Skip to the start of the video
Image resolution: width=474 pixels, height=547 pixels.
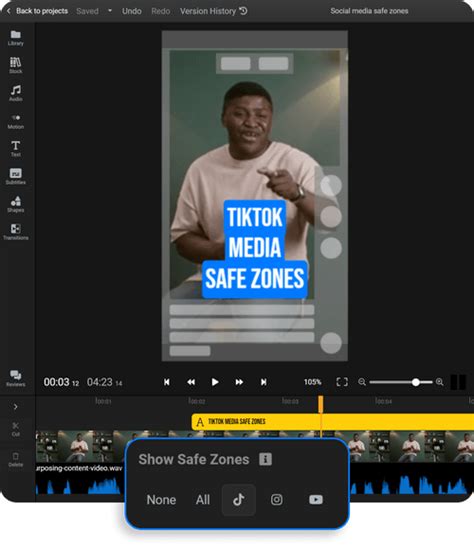[167, 382]
